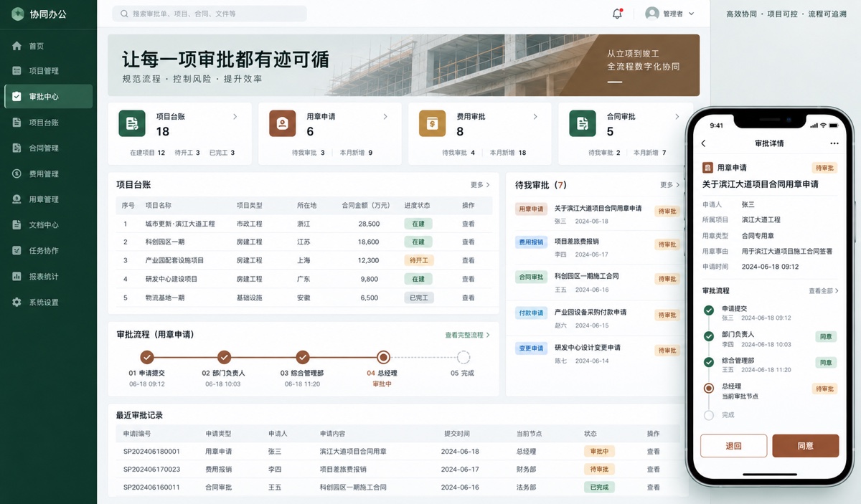This screenshot has height=504, width=861.
Task: Click 总经理 current node on phone
Action: point(709,389)
